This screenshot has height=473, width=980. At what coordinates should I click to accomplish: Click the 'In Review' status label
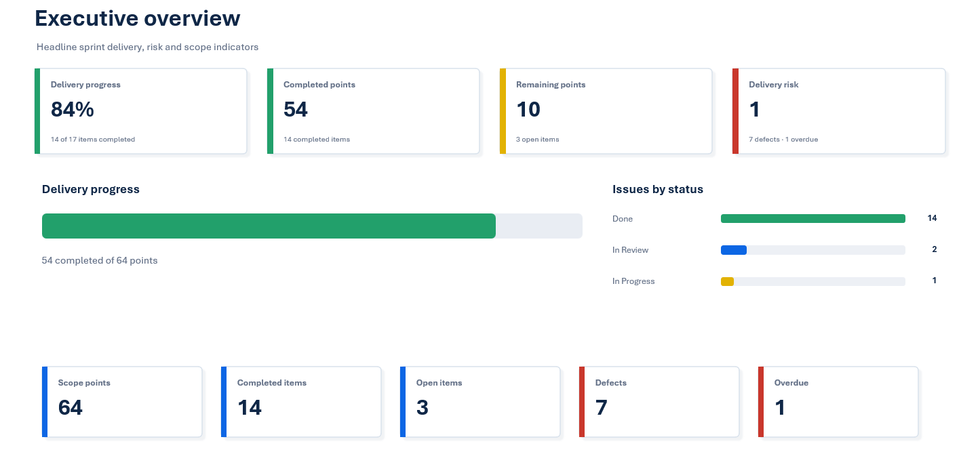[630, 250]
